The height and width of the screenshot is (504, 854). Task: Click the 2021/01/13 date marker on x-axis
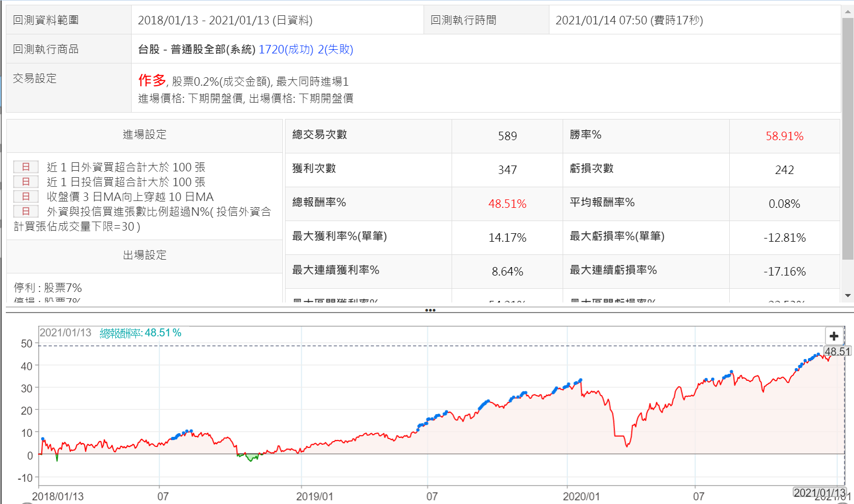(820, 493)
